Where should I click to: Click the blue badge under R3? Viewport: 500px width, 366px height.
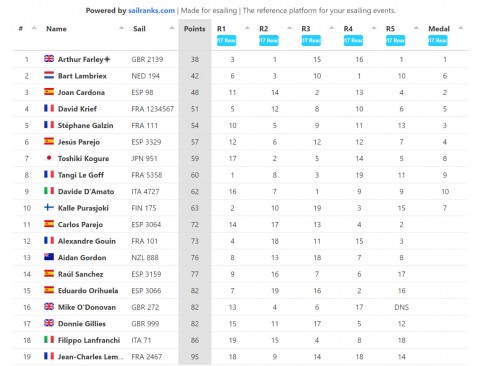(311, 41)
